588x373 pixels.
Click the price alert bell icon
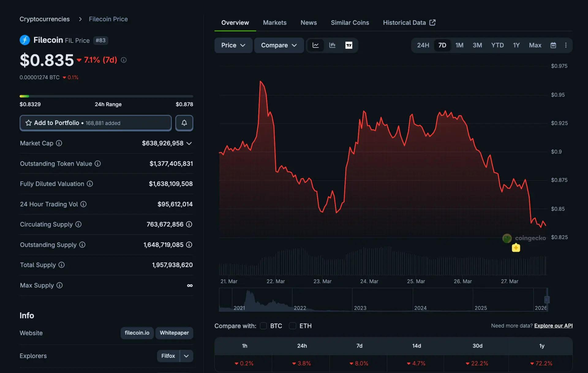tap(184, 123)
